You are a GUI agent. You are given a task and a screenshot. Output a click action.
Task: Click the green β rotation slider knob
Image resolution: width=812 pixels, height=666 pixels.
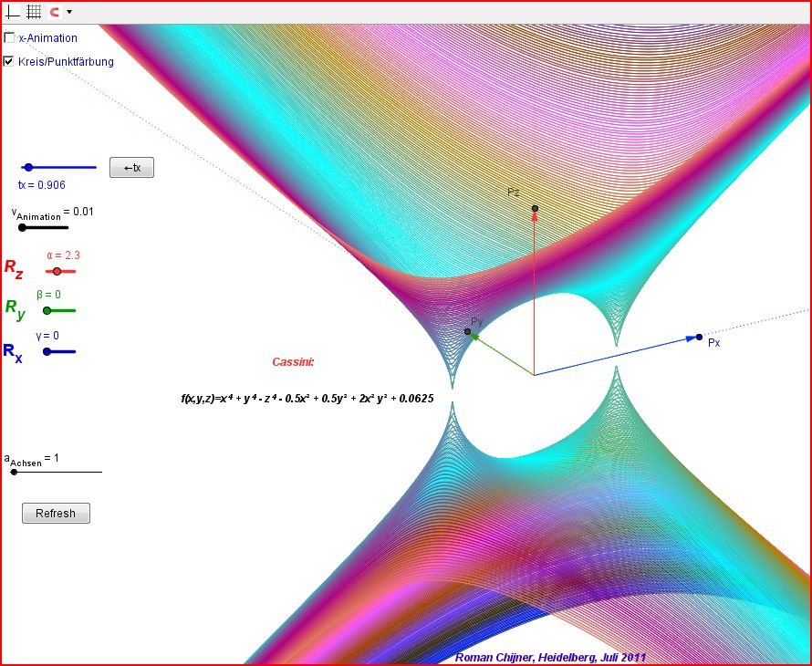(47, 310)
